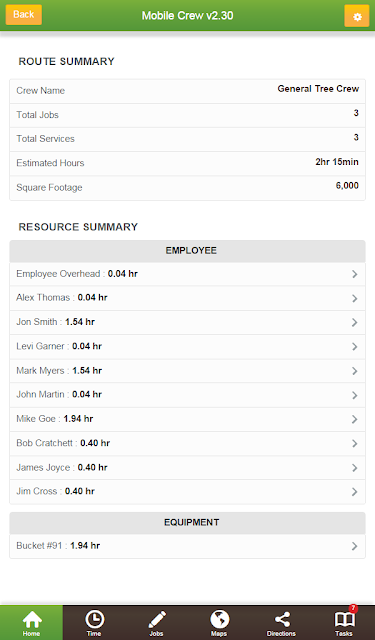
Task: Expand Levi Garner row chevron
Action: click(355, 347)
